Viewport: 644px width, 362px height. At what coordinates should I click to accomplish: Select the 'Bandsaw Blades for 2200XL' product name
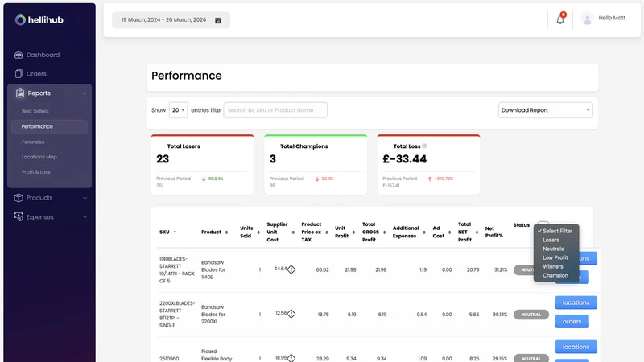click(213, 315)
